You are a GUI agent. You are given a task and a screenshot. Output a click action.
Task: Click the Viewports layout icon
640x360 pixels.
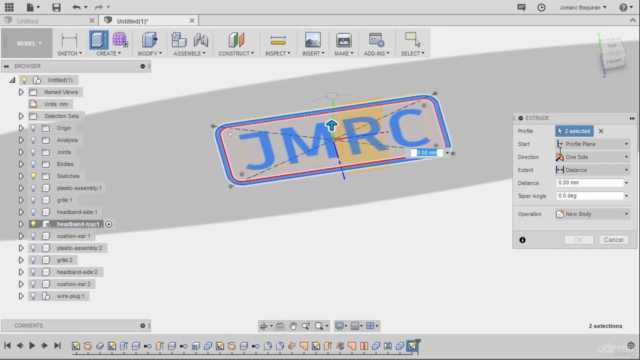click(x=370, y=326)
